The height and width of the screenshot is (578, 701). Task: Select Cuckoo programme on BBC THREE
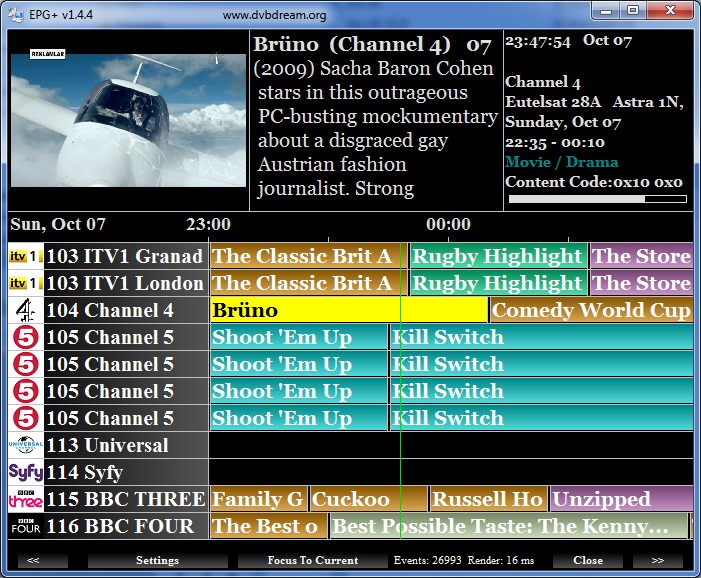coord(369,499)
